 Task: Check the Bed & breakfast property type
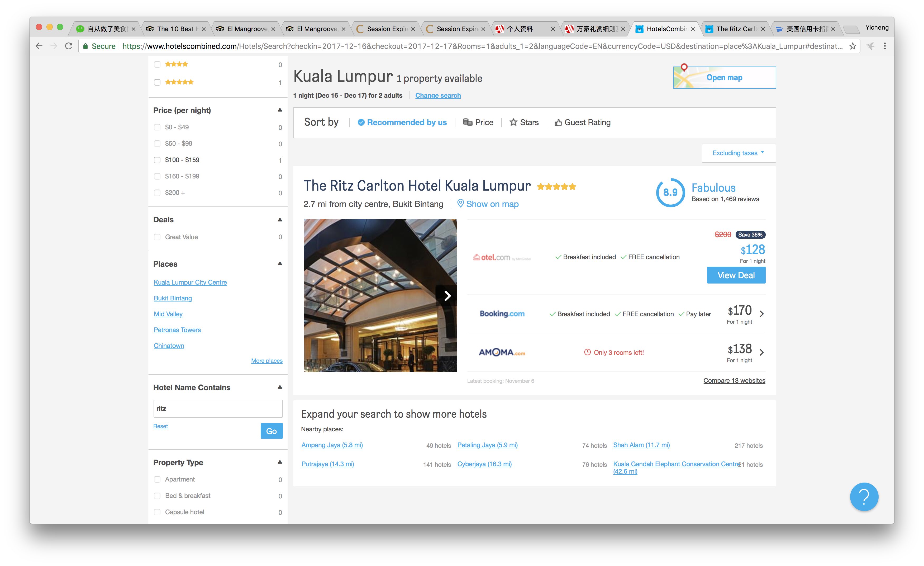tap(157, 496)
